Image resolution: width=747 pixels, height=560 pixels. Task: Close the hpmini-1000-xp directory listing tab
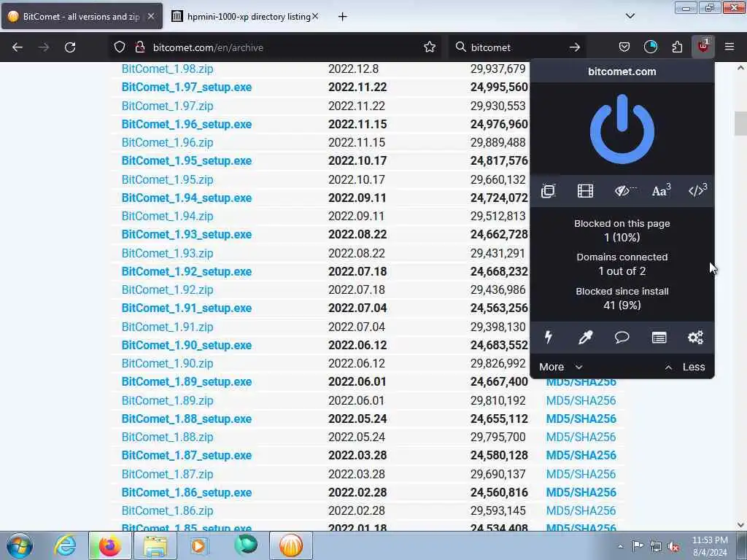tap(315, 16)
